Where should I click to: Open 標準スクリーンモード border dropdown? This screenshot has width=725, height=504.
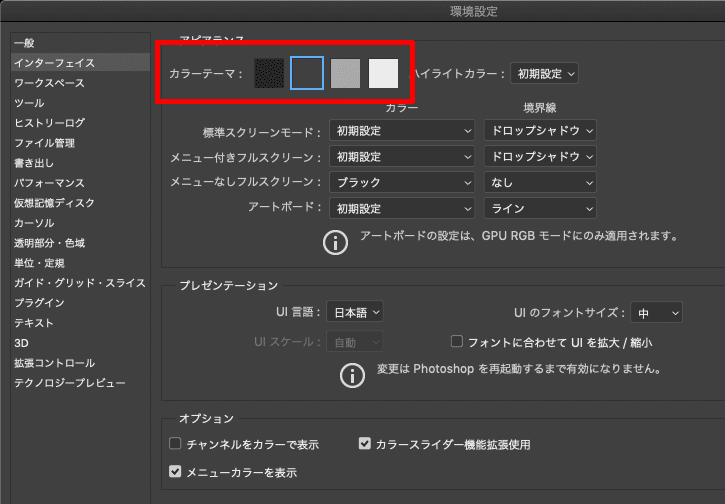coord(540,131)
